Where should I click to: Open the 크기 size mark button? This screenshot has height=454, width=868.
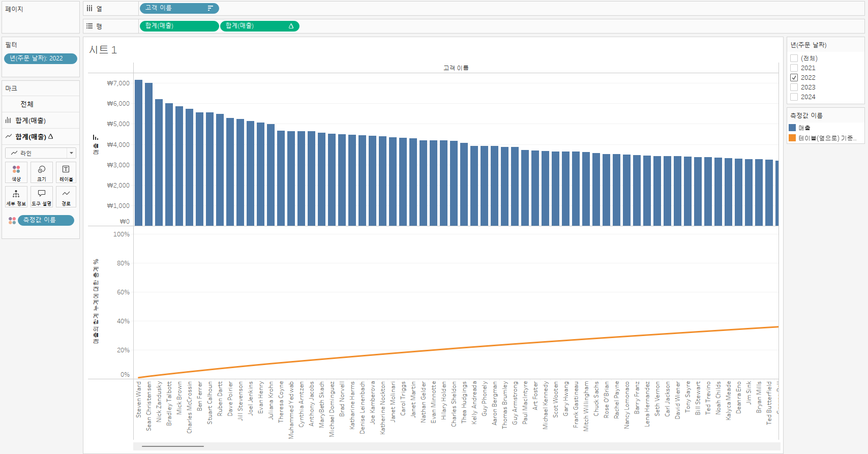[x=42, y=172]
